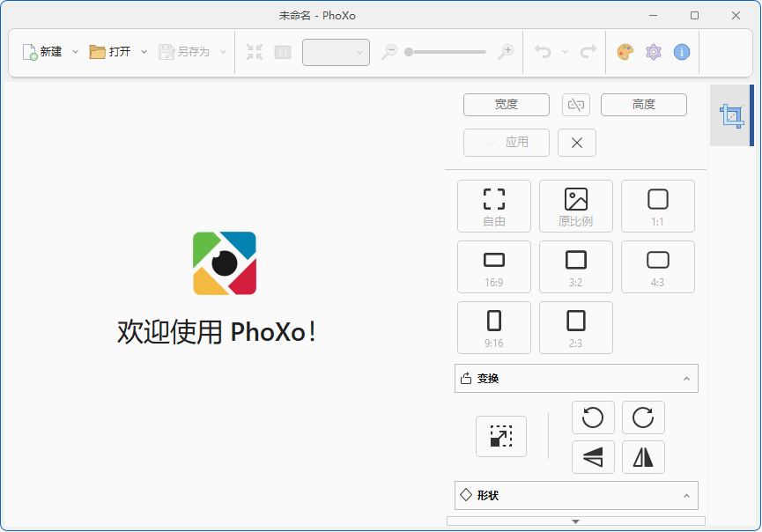Click the X cancel crop button

pyautogui.click(x=577, y=143)
